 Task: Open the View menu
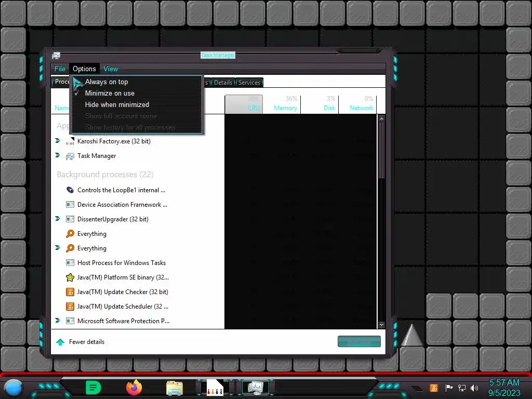(x=111, y=69)
